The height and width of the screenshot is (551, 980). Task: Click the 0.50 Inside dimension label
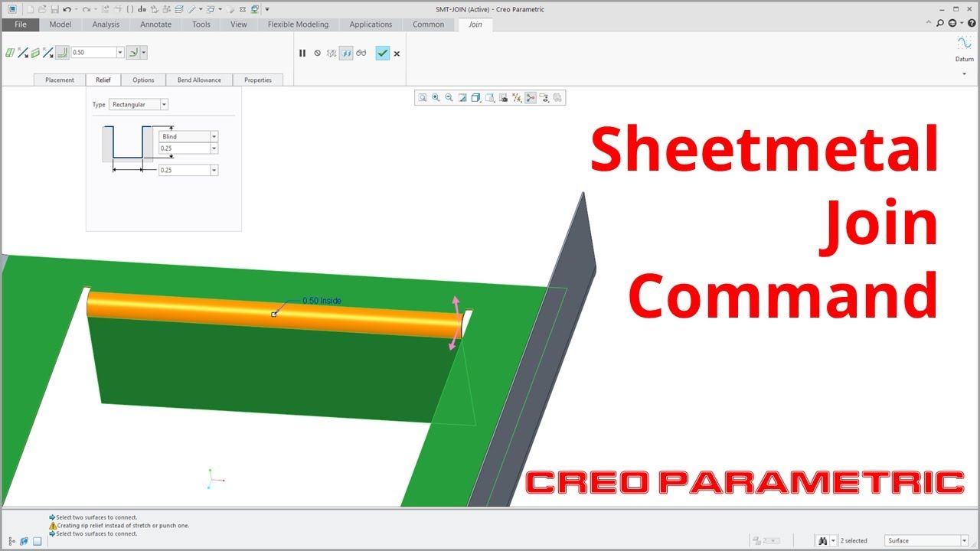pos(322,301)
